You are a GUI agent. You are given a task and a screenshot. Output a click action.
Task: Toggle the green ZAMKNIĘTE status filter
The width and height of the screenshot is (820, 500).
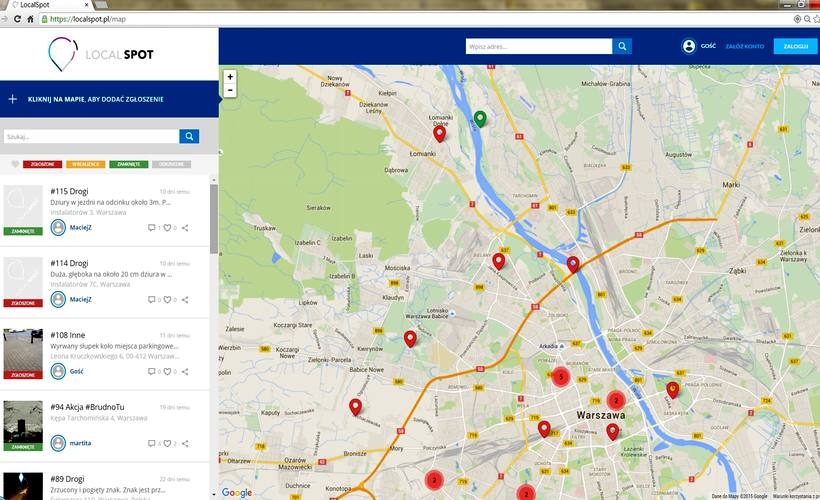click(x=129, y=164)
